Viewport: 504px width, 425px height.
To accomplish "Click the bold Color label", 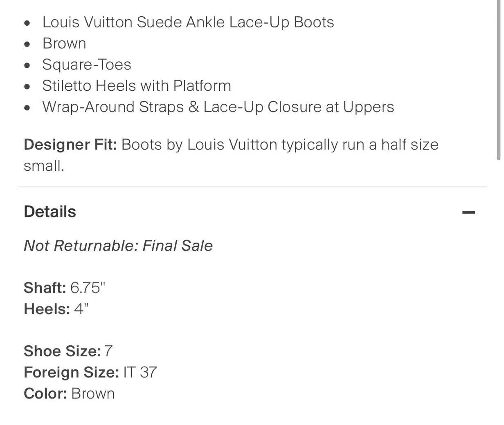I will coord(45,394).
